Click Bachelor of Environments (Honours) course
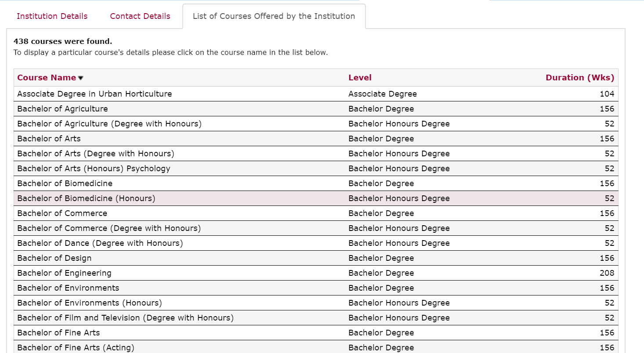The width and height of the screenshot is (644, 353). (x=90, y=303)
